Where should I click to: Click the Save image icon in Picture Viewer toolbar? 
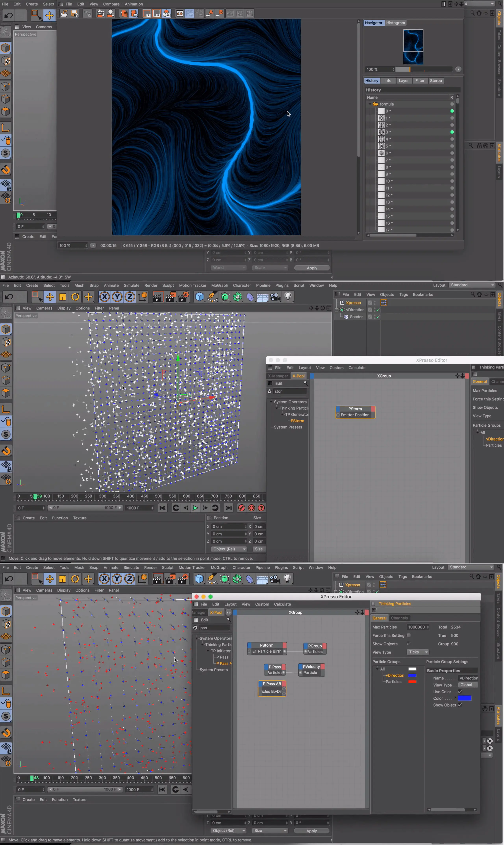tap(74, 14)
